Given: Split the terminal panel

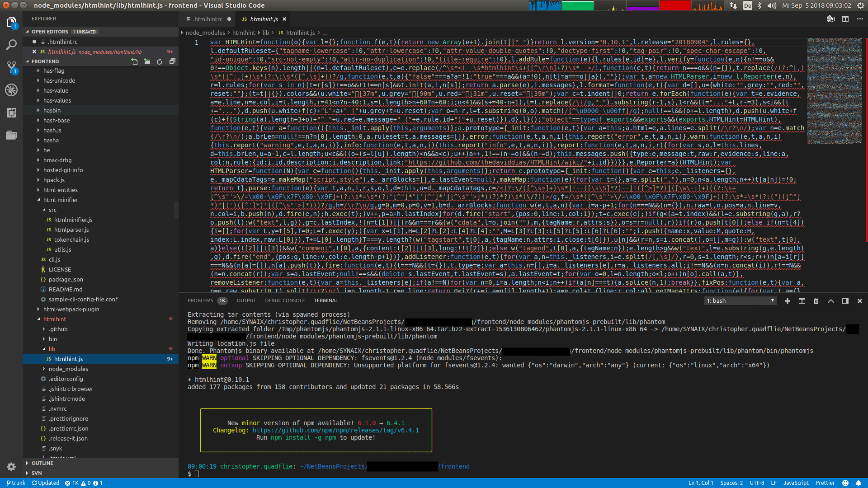Looking at the screenshot, I should coord(802,301).
